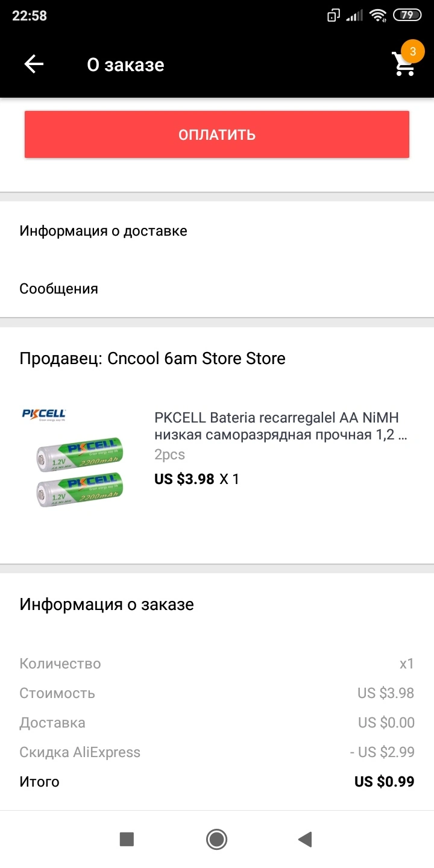Tap the Скидка AliExpress discount row
The width and height of the screenshot is (434, 868).
point(217,752)
